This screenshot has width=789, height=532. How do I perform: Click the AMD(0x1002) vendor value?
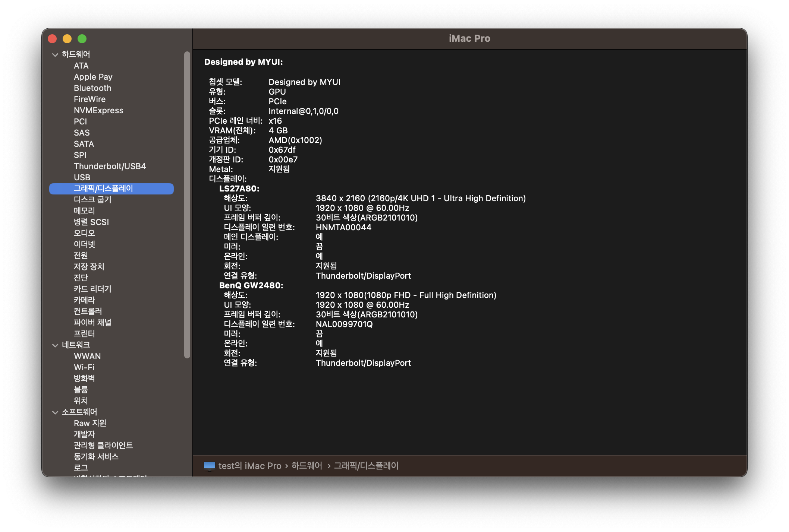(295, 140)
